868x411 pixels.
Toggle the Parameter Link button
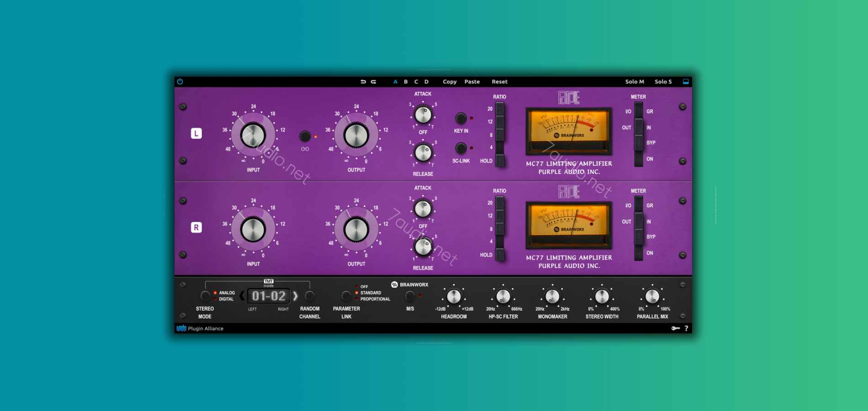click(346, 296)
